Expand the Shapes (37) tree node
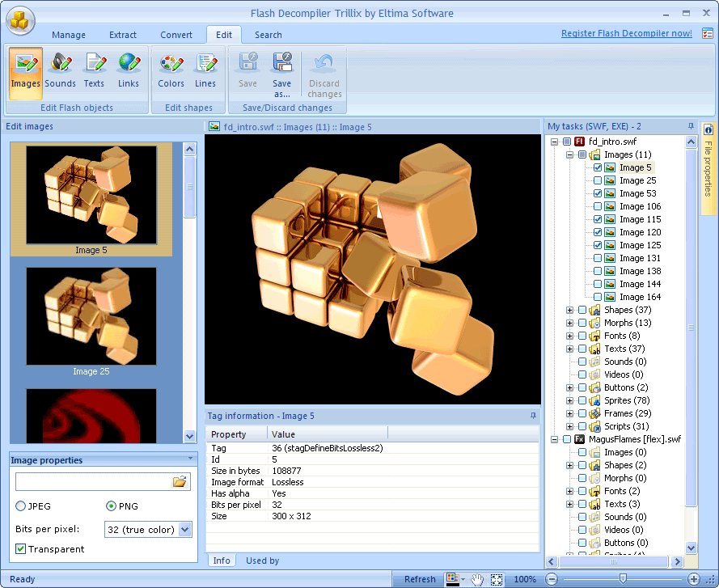719x588 pixels. (569, 310)
